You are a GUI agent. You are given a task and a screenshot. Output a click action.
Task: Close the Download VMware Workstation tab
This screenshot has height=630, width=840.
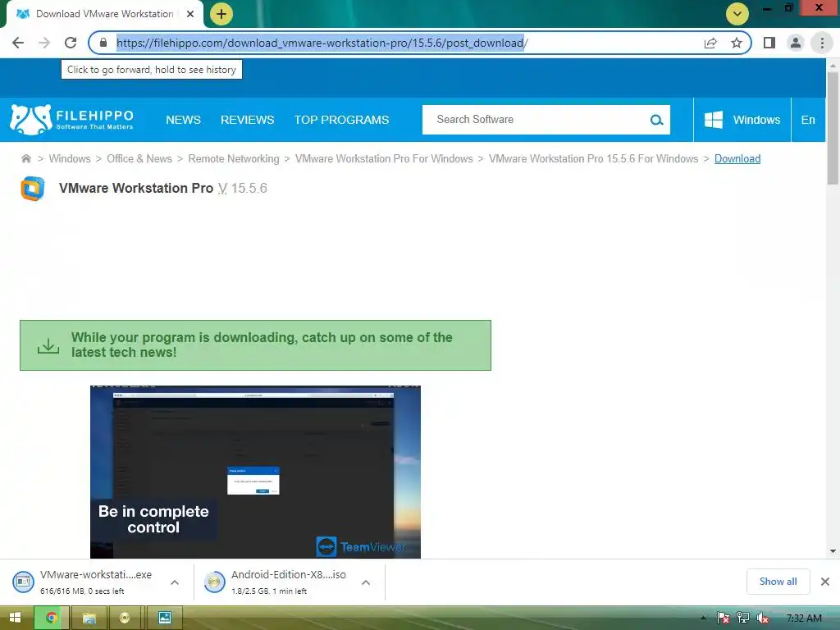click(190, 14)
